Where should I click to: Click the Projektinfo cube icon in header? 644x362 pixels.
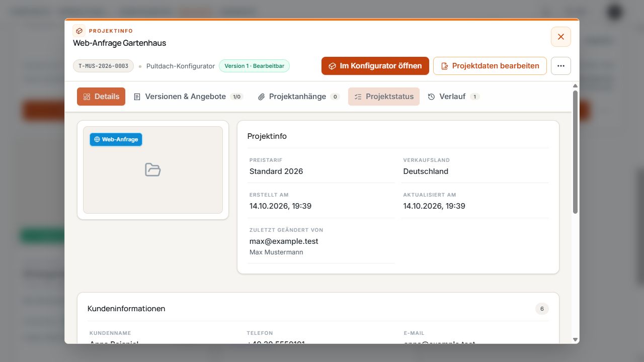tap(79, 31)
